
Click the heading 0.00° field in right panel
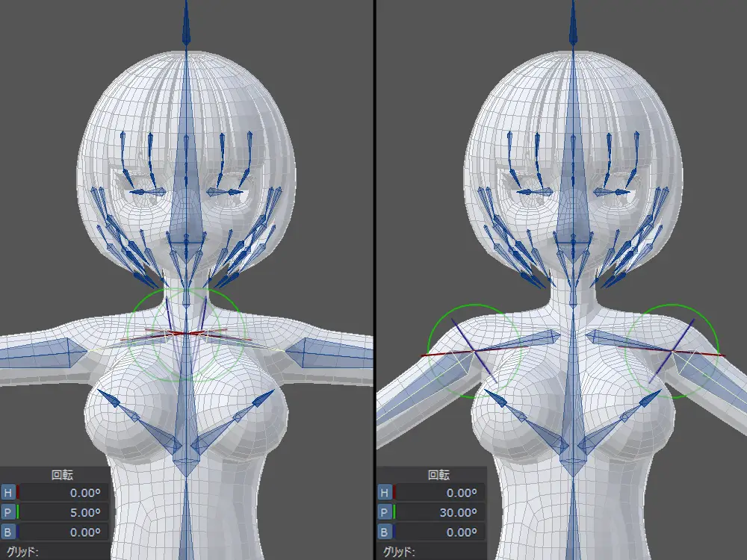point(439,493)
